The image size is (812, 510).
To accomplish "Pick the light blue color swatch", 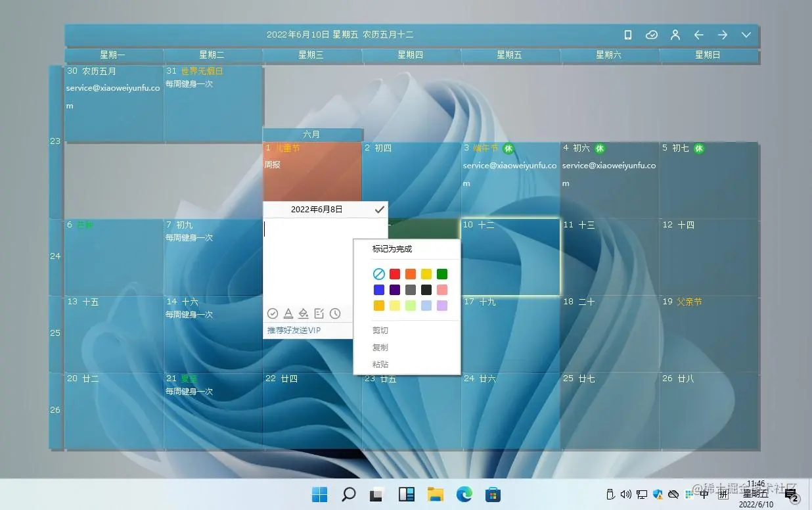I will point(426,306).
